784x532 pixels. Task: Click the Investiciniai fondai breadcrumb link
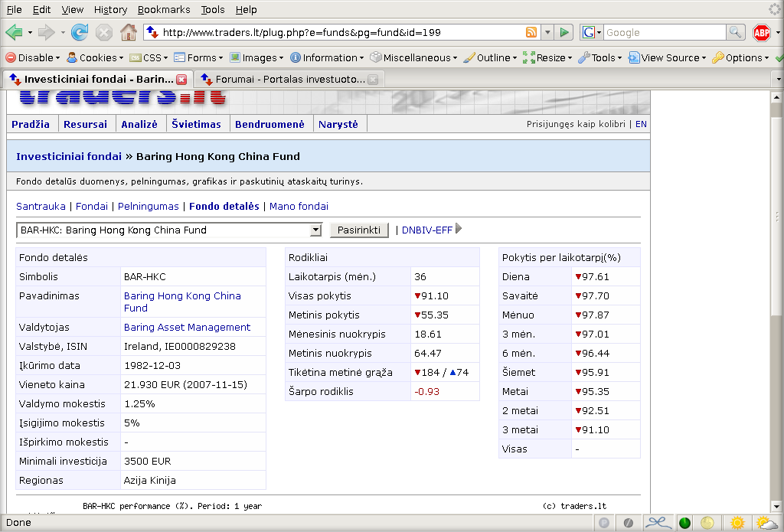(x=69, y=156)
